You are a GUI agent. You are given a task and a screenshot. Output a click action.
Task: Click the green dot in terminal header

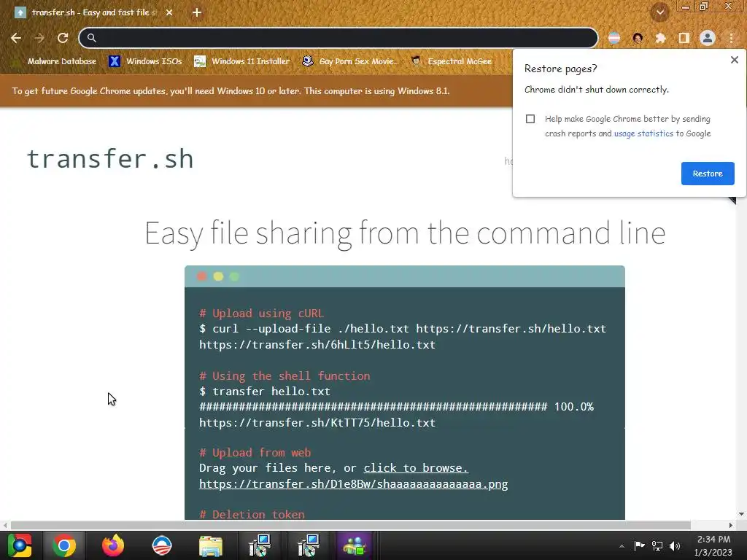click(x=234, y=276)
